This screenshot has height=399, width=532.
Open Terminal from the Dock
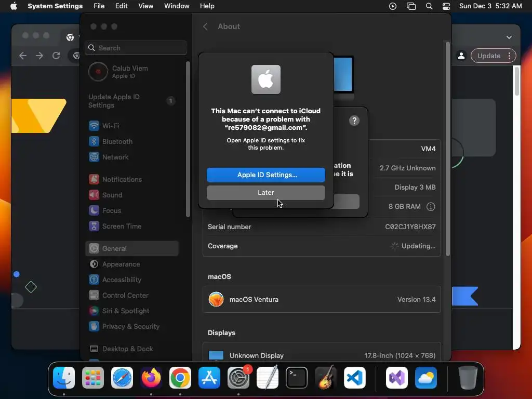coord(297,378)
